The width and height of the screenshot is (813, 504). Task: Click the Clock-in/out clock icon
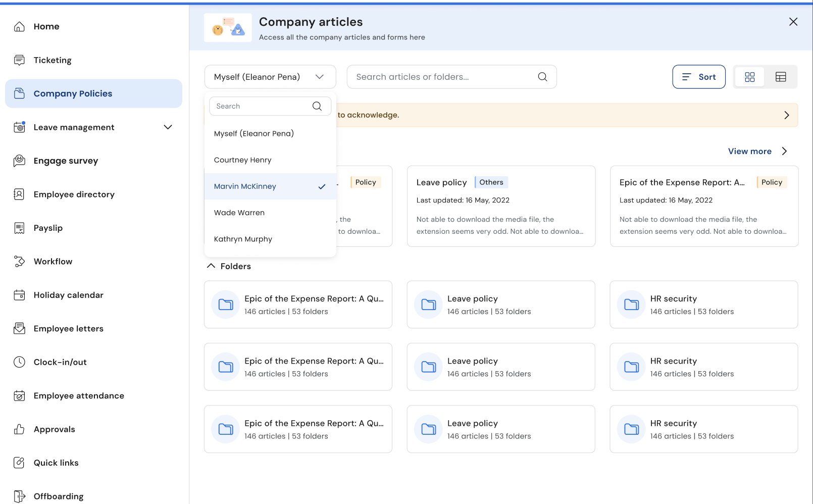(x=19, y=362)
